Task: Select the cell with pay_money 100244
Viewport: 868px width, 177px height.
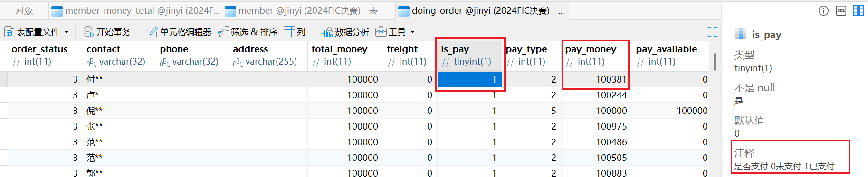Action: (596, 95)
